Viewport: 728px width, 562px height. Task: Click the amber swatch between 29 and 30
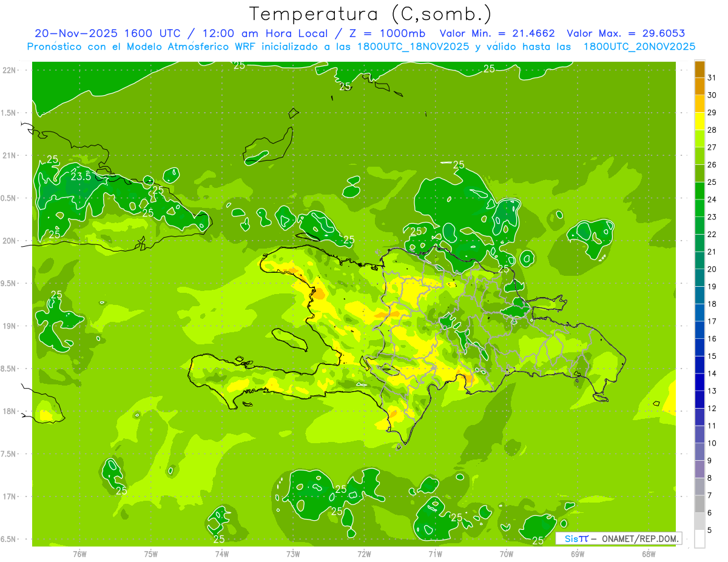tap(699, 104)
